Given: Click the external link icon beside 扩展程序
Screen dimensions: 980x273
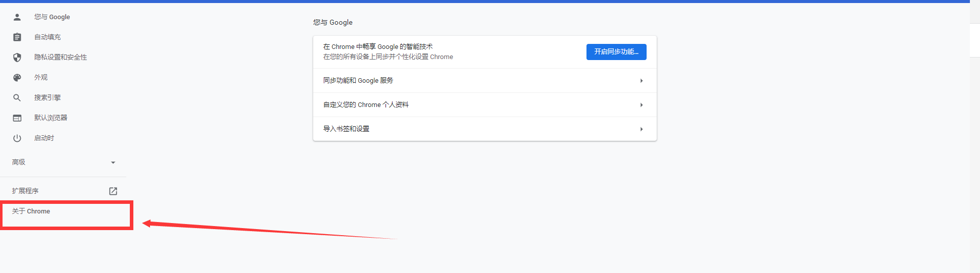Looking at the screenshot, I should point(113,191).
